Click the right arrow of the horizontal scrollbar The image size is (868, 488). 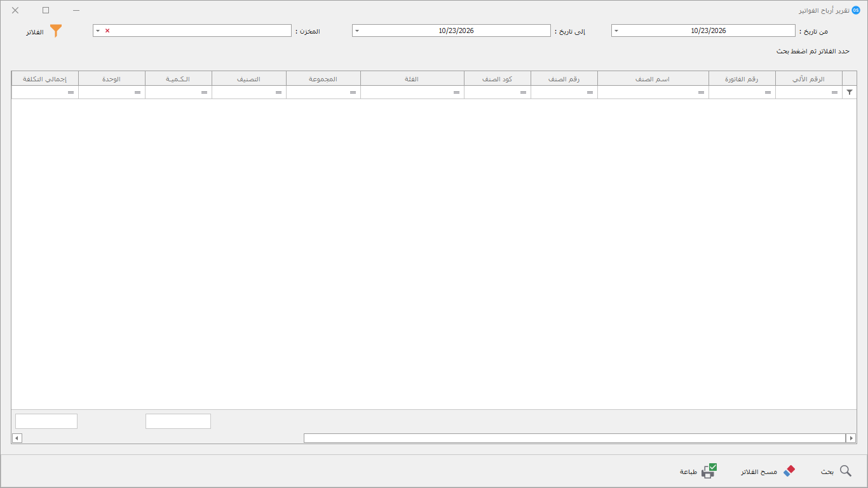tap(851, 438)
